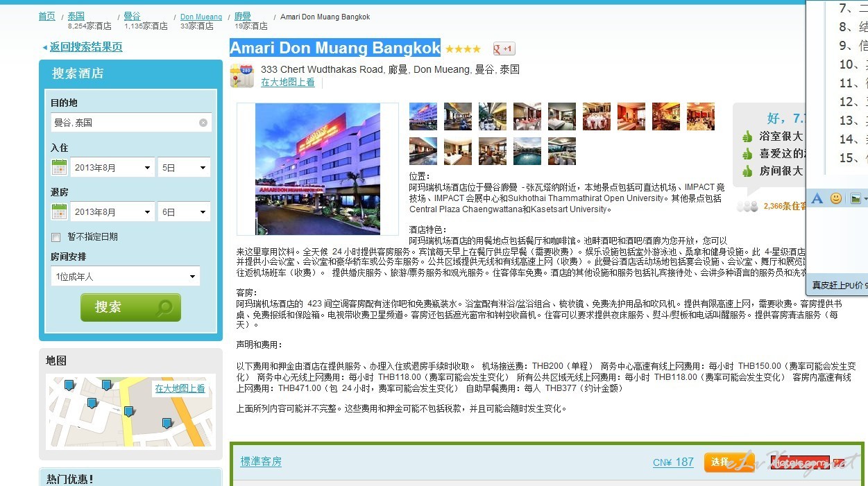Click the four-star hotel rating
The height and width of the screenshot is (486, 868).
click(463, 49)
